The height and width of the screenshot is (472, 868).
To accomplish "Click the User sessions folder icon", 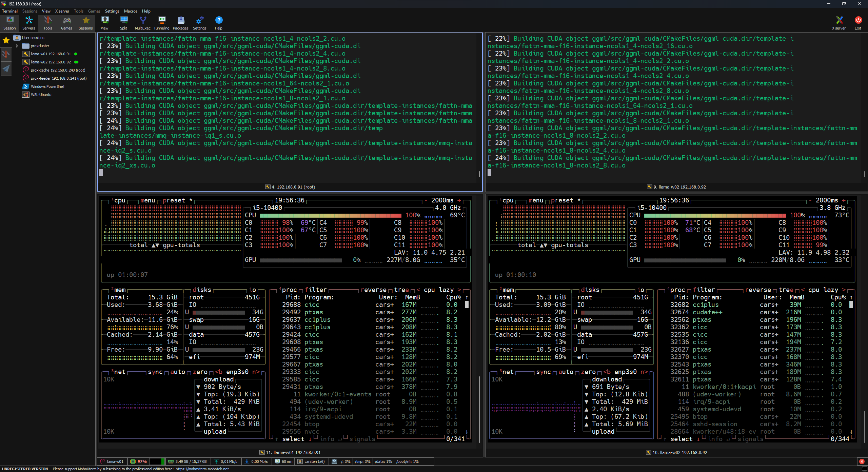I will [x=17, y=38].
